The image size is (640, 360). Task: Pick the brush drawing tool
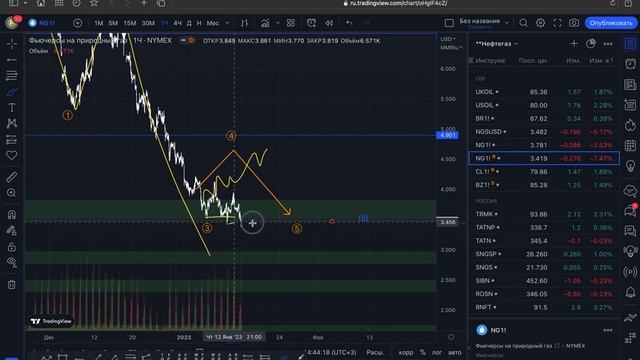[11, 92]
